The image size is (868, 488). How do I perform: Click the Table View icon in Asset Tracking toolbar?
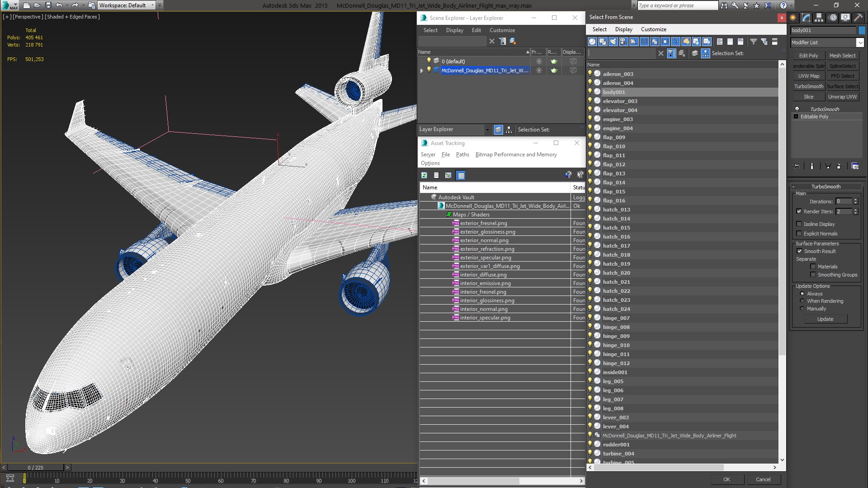[x=461, y=175]
